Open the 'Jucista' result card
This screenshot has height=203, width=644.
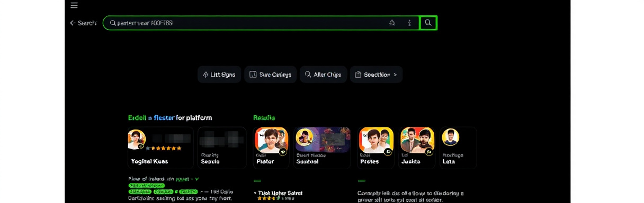pyautogui.click(x=417, y=147)
